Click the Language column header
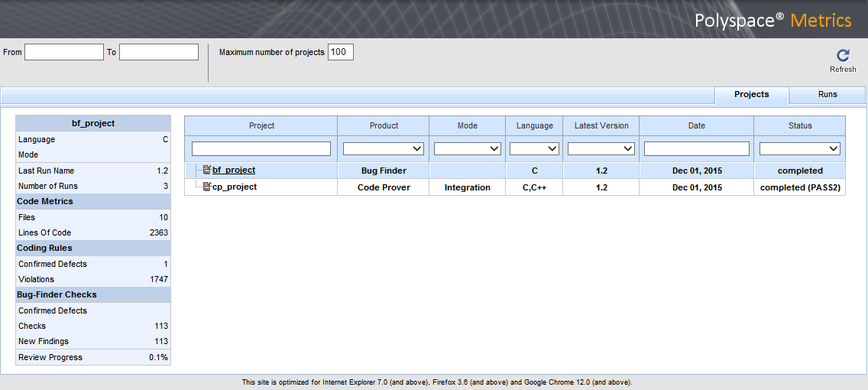This screenshot has width=868, height=390. point(534,125)
